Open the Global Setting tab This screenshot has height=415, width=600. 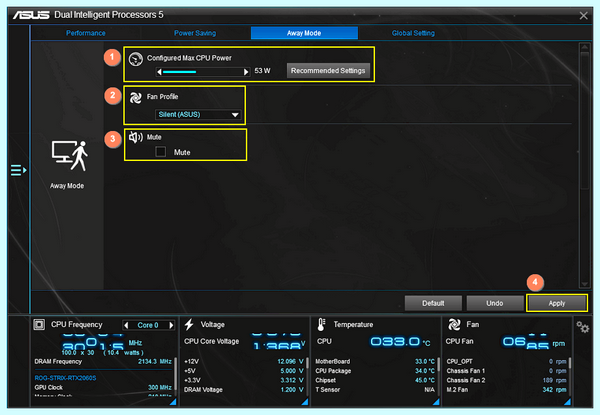pos(413,33)
